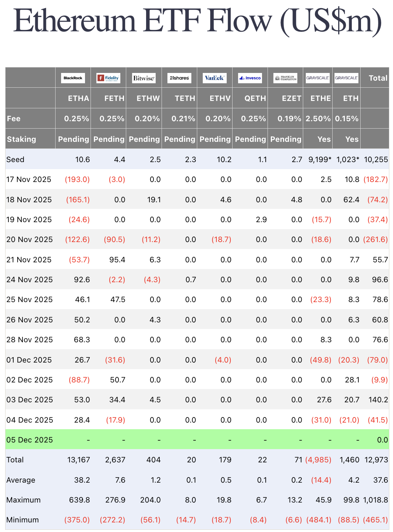The image size is (393, 532).
Task: Select the ETHV ticker header
Action: (x=220, y=98)
